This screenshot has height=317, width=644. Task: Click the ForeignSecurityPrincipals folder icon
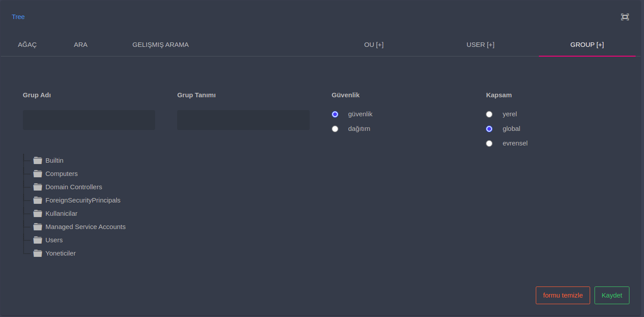38,200
